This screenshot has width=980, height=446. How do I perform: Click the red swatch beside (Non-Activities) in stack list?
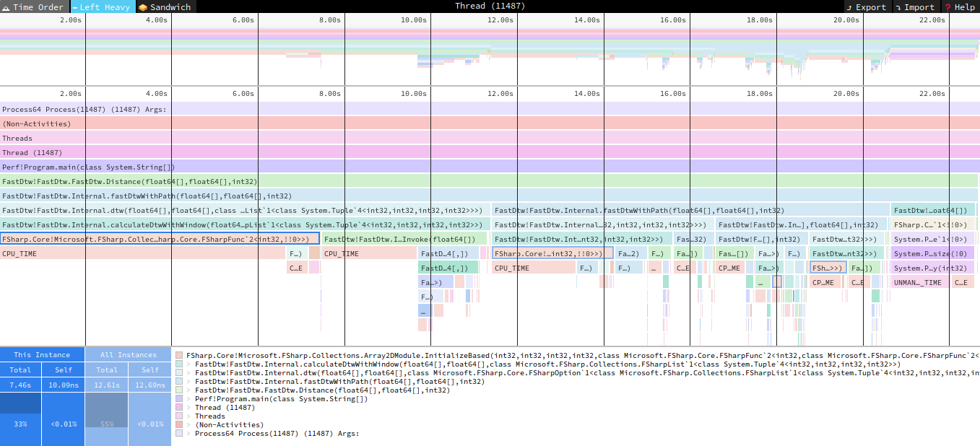coord(179,424)
